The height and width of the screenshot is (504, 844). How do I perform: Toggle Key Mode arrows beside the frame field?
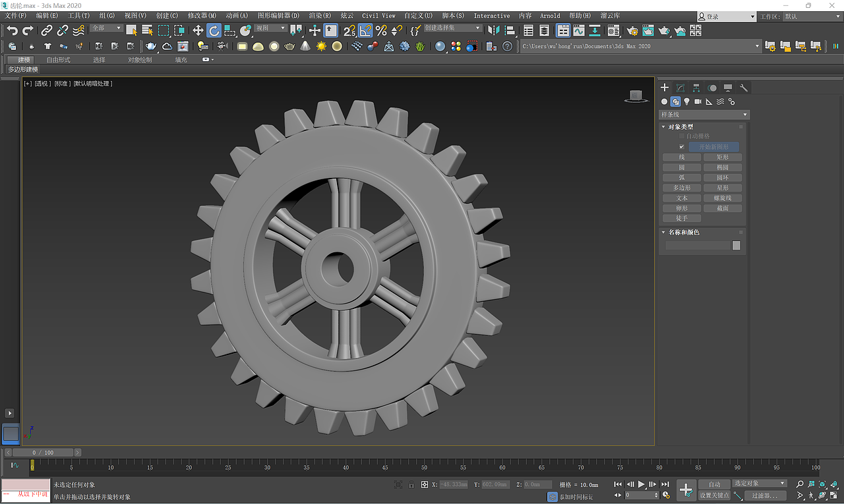click(618, 495)
